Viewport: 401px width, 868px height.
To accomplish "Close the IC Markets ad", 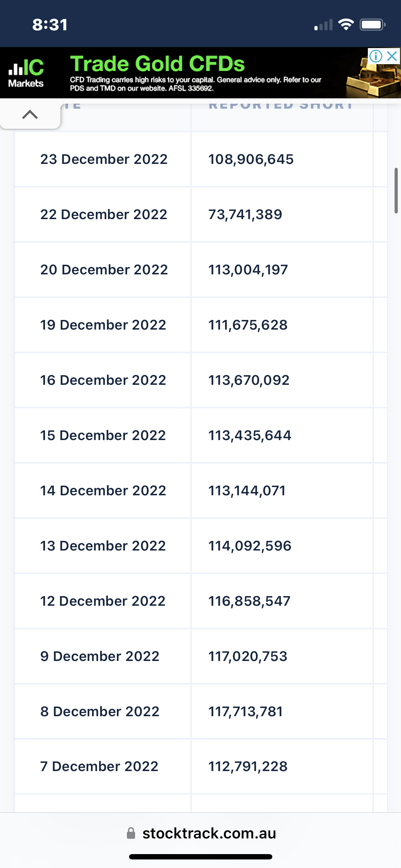I will pos(392,56).
